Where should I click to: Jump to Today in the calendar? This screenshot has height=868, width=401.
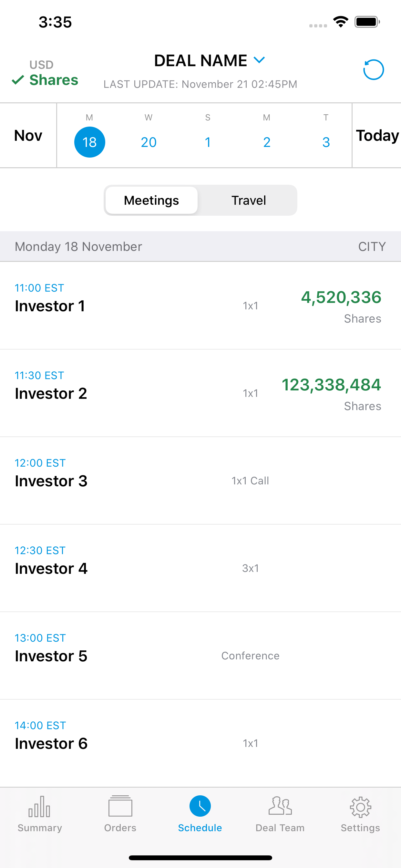pyautogui.click(x=377, y=135)
